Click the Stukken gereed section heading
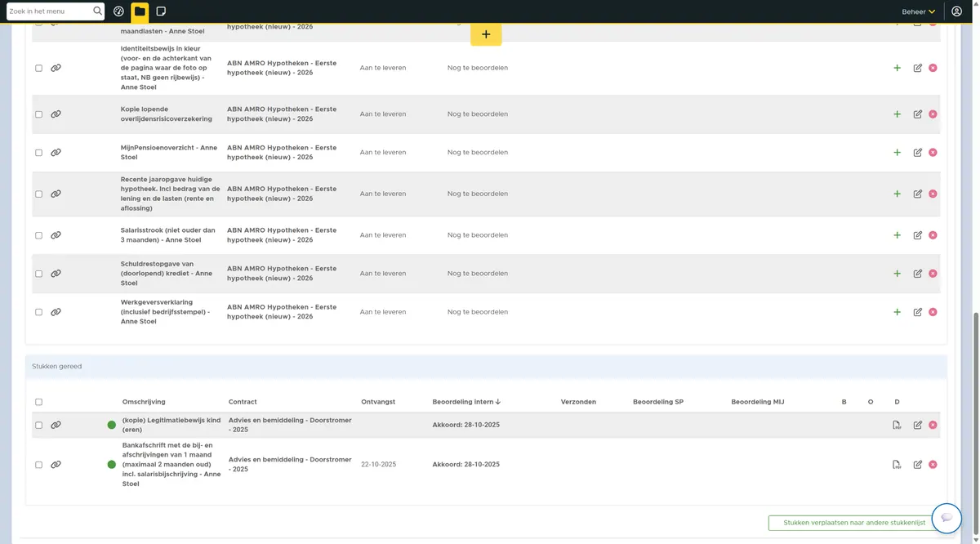980x544 pixels. (x=57, y=367)
